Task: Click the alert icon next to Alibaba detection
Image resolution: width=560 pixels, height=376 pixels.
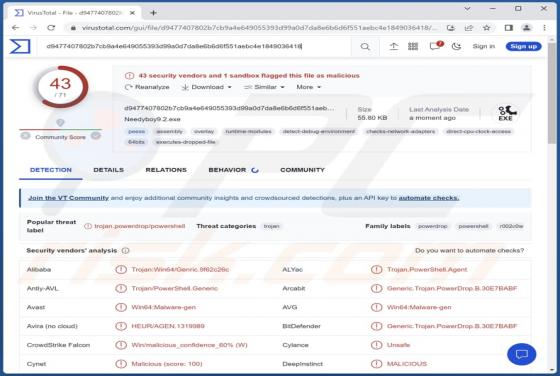Action: pos(121,269)
